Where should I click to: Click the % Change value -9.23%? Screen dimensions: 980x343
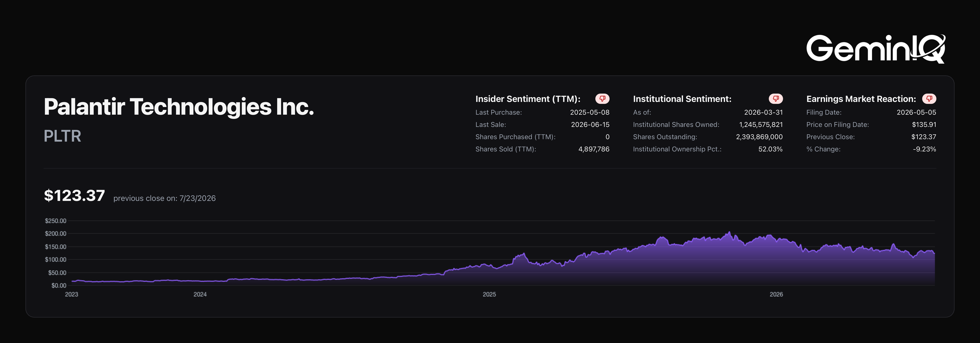(924, 149)
